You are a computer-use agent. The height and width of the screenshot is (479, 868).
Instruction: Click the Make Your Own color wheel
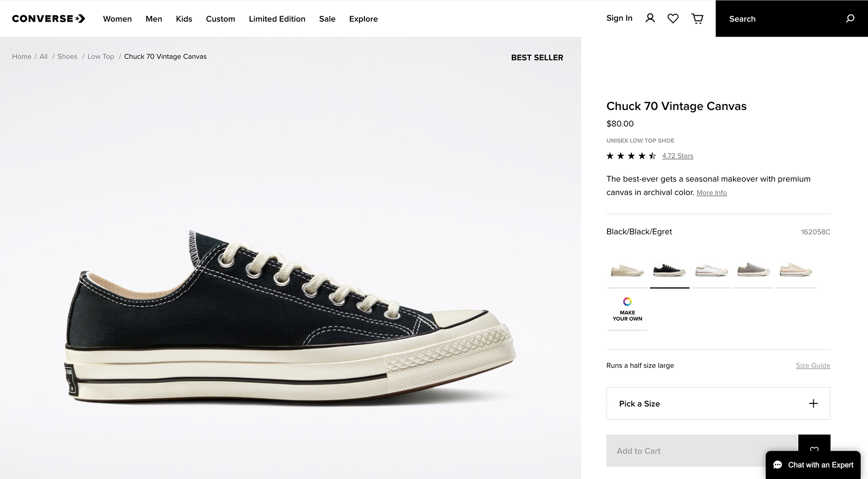627,302
